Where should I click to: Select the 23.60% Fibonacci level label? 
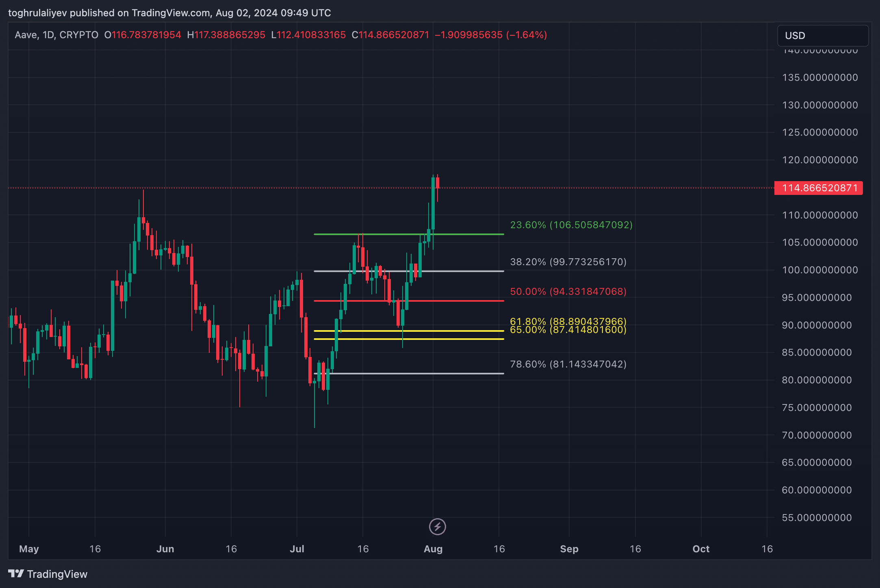click(571, 225)
